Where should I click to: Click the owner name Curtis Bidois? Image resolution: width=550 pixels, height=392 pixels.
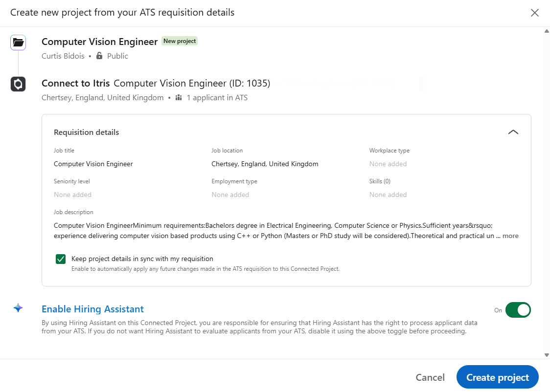click(63, 56)
